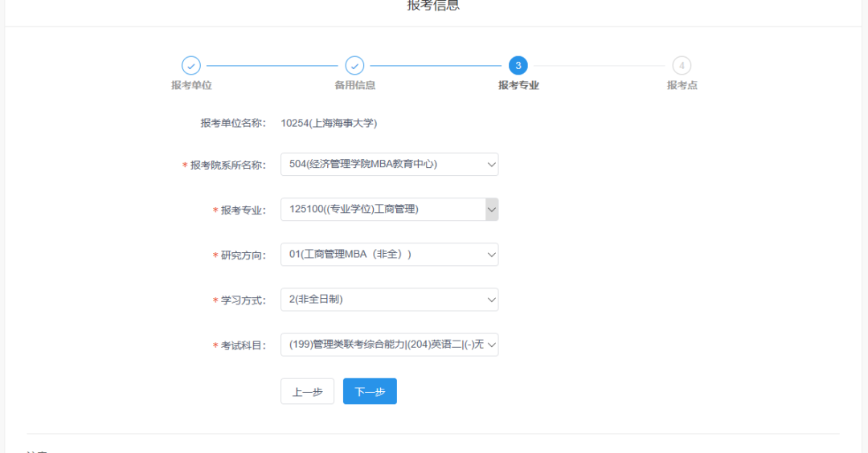The width and height of the screenshot is (868, 453).
Task: Open the 考试科目 dropdown showing 管理类联考综合能力
Action: click(389, 345)
